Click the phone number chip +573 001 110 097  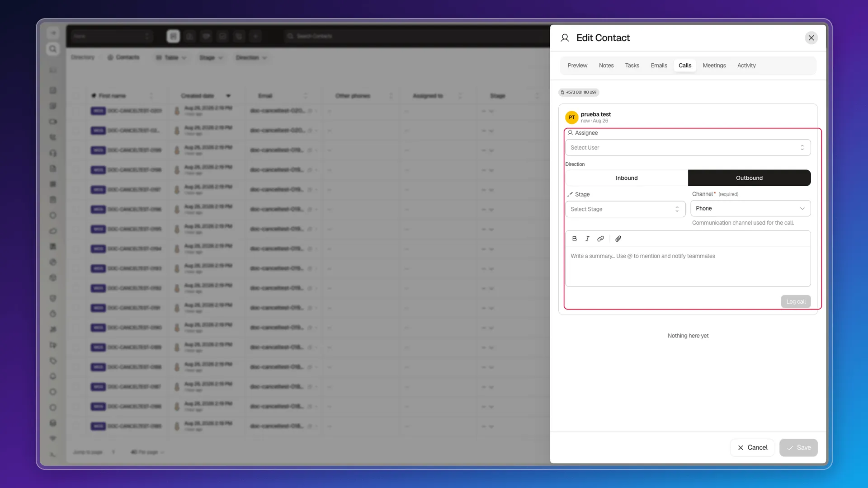579,92
